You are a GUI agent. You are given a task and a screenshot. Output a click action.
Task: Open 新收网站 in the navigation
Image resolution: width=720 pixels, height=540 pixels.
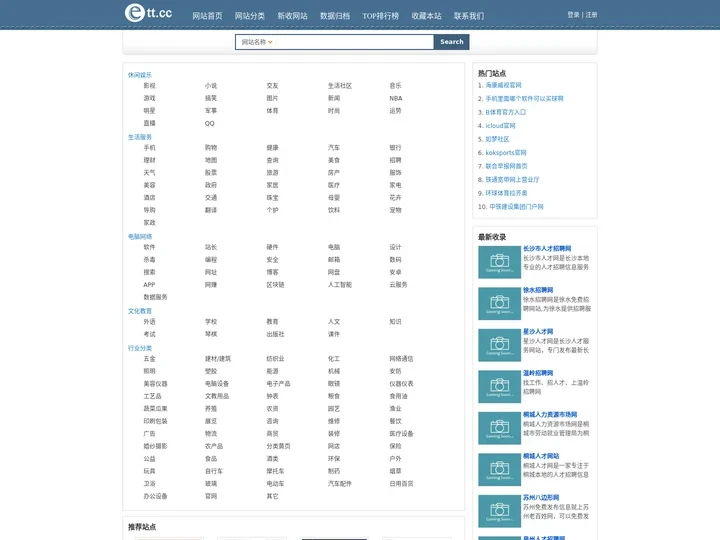[x=292, y=16]
